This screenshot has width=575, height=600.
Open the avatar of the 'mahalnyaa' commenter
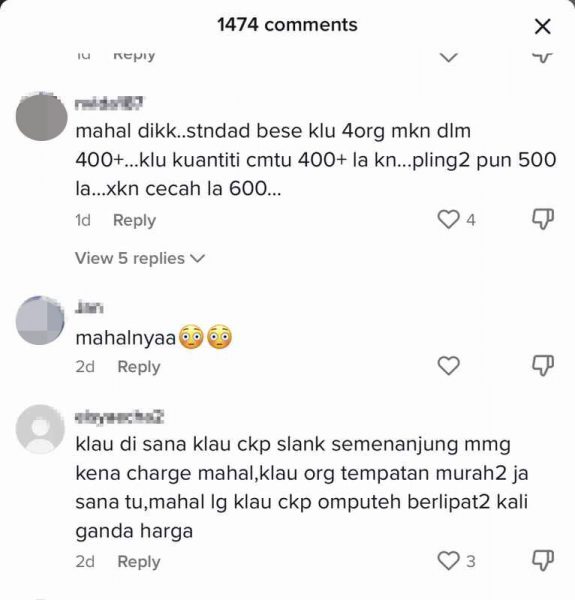(40, 320)
